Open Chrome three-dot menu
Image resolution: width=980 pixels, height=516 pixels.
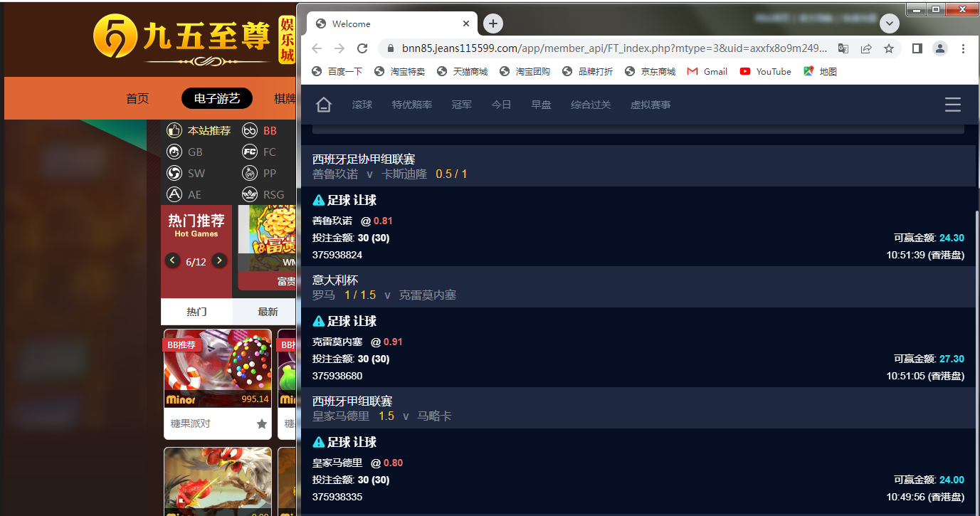tap(964, 48)
